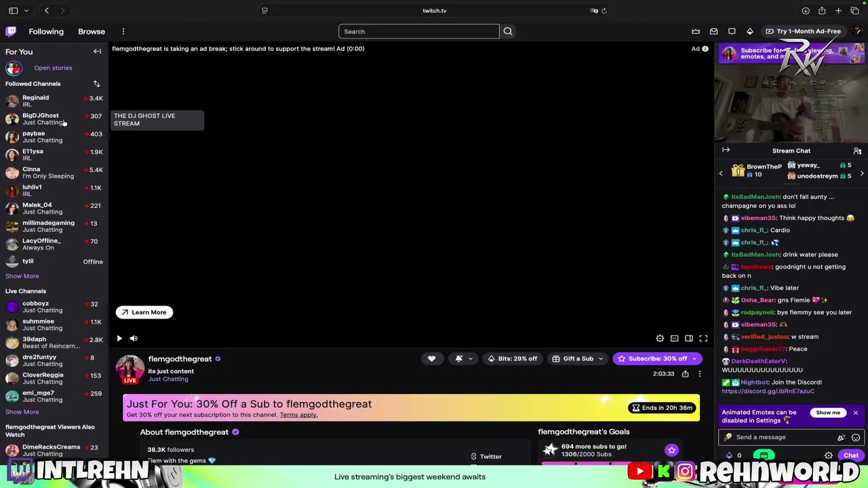Submit search with magnifier button
The width and height of the screenshot is (868, 488).
point(508,31)
